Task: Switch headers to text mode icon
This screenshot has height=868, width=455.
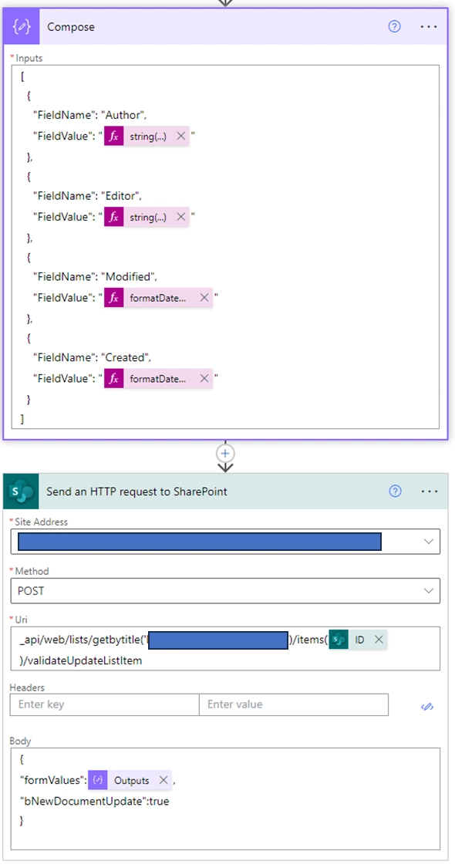Action: [x=426, y=706]
